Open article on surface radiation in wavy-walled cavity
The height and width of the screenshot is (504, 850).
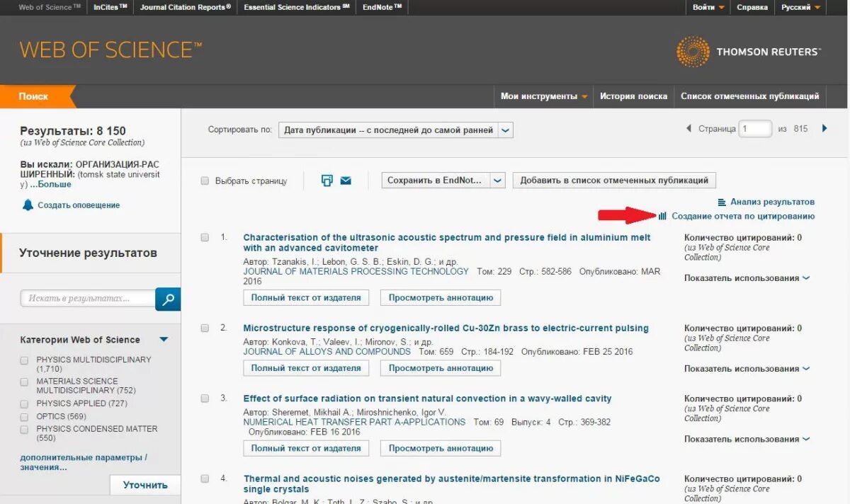point(427,399)
